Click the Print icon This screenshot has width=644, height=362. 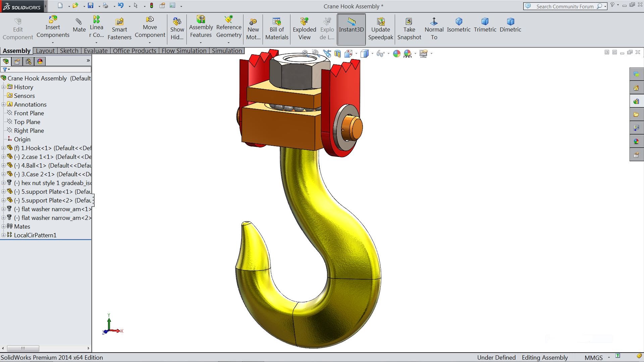point(106,5)
